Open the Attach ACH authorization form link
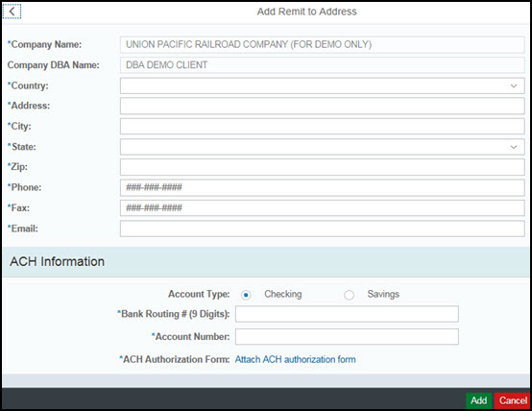 tap(295, 359)
